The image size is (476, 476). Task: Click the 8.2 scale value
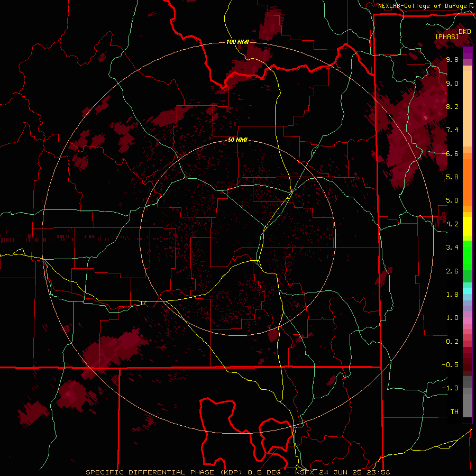(452, 106)
